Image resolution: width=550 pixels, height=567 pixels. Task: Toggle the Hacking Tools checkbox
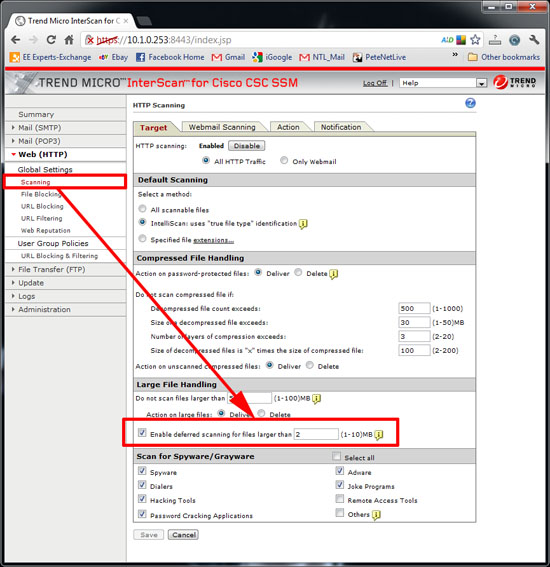tap(142, 499)
